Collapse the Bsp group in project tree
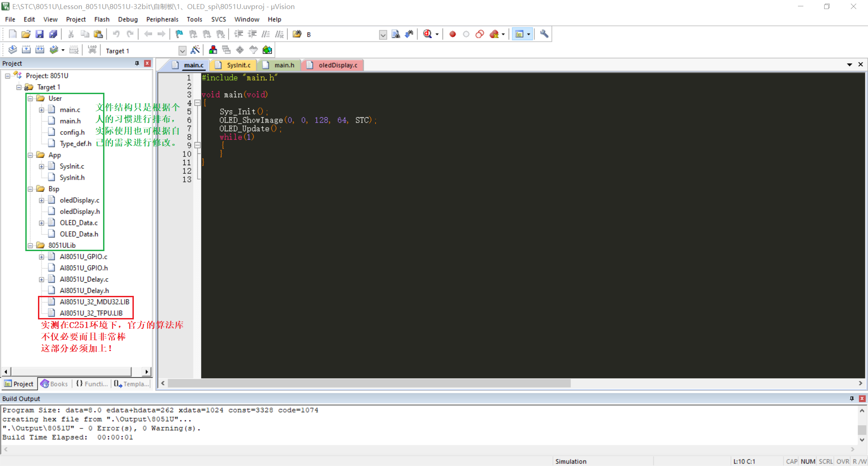 [30, 189]
